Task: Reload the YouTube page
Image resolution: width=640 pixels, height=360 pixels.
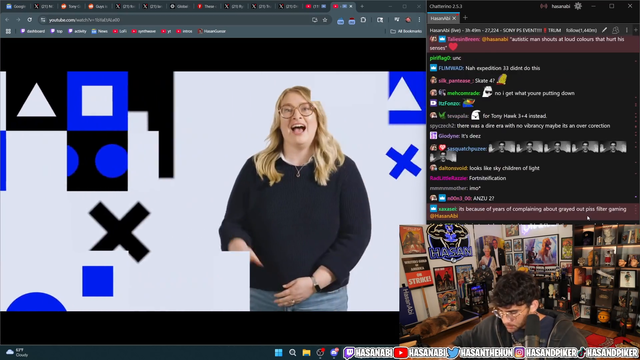Action: point(29,20)
